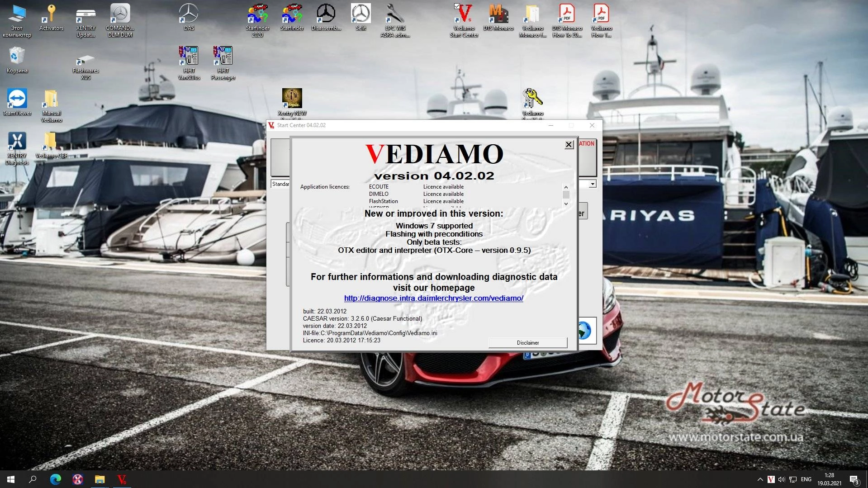Open the volume control in the tray
The image size is (868, 488).
coord(782,479)
